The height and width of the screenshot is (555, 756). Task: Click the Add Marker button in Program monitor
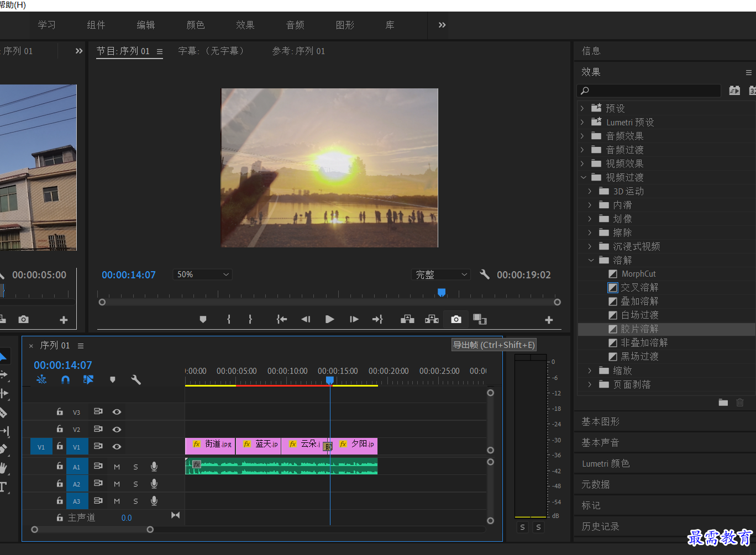tap(203, 319)
